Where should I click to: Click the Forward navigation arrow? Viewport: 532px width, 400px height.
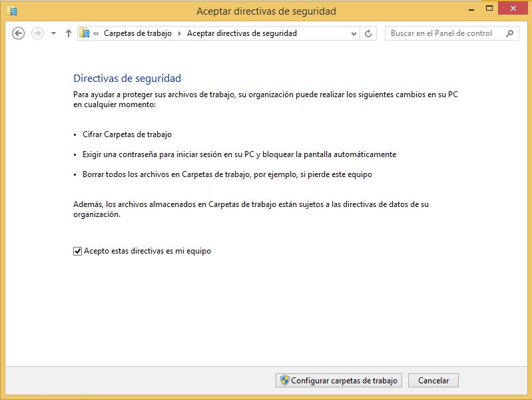[x=37, y=33]
